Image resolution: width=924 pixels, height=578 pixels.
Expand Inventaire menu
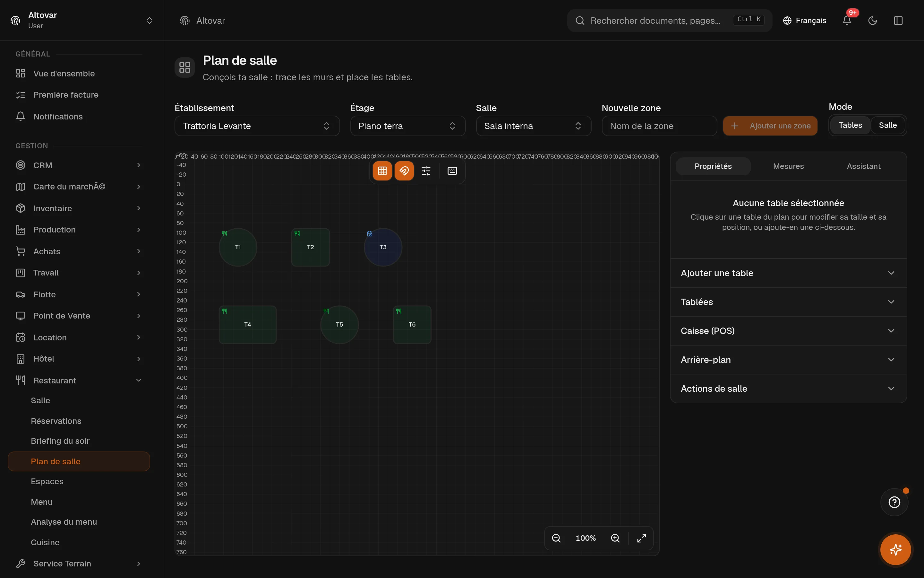coord(79,208)
